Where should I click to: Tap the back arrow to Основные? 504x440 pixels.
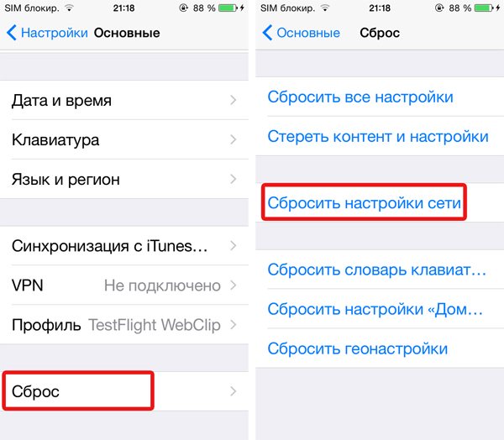click(x=267, y=33)
